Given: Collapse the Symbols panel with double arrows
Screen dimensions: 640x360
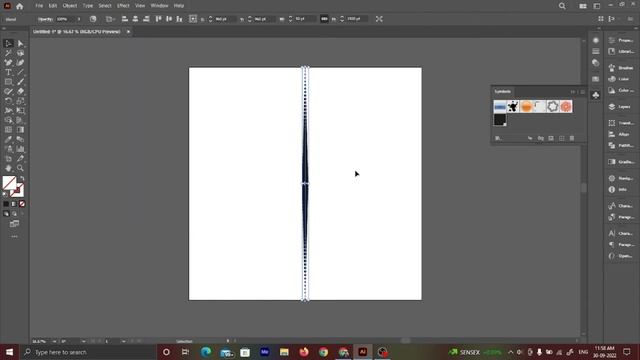Looking at the screenshot, I should (x=573, y=92).
